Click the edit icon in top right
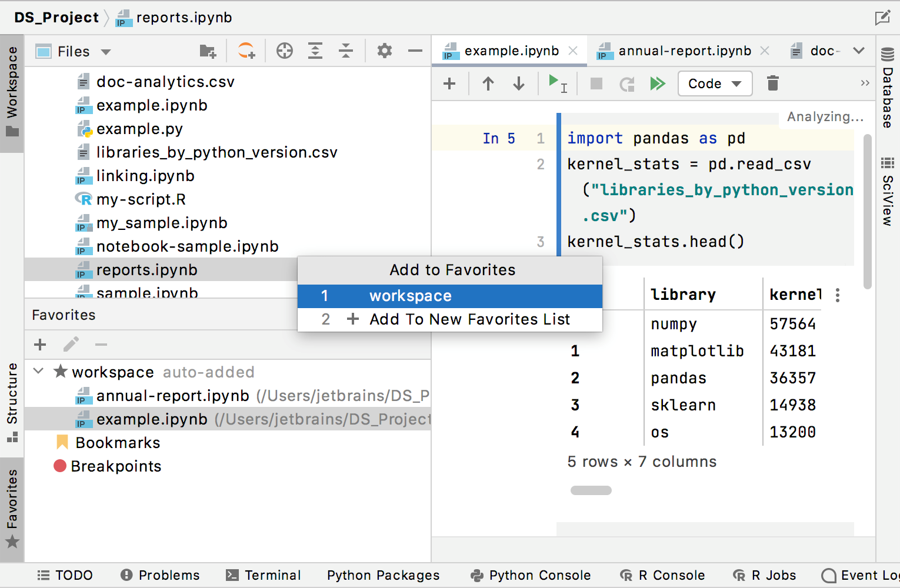The height and width of the screenshot is (588, 900). (x=882, y=18)
